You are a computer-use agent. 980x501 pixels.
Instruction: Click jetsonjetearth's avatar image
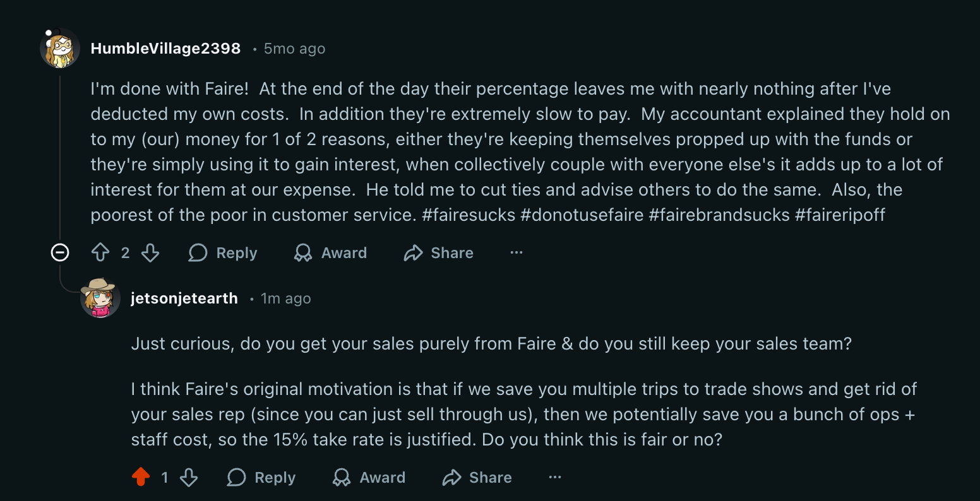pos(100,298)
